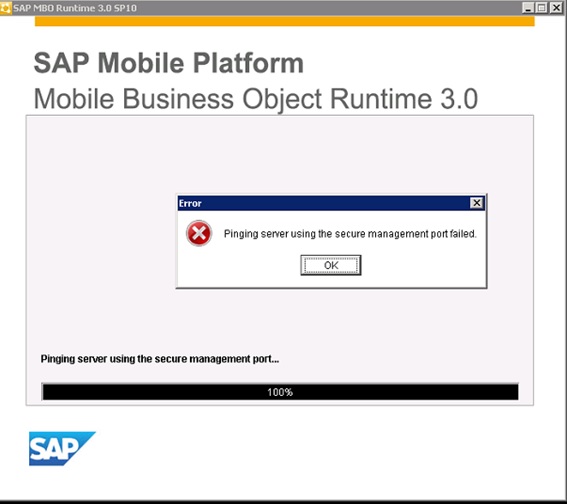Close the SAP MBO Runtime installer window
Viewport: 567px width, 504px height.
556,8
